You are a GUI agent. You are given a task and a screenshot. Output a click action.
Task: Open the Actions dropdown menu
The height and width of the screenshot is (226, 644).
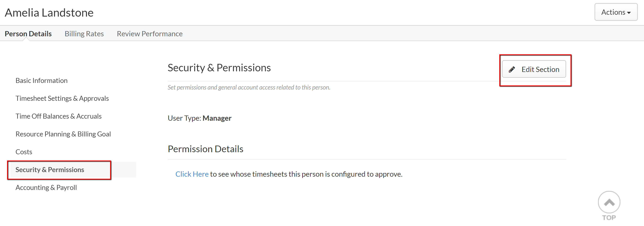coord(616,12)
